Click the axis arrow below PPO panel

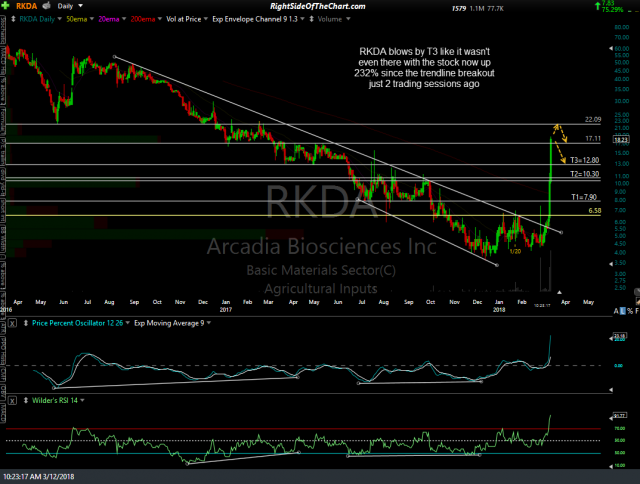coord(611,390)
